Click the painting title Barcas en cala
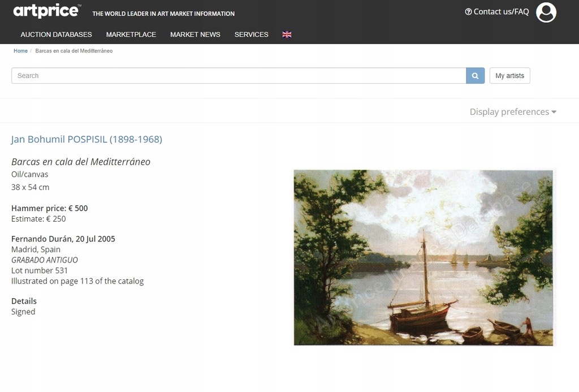 point(81,162)
